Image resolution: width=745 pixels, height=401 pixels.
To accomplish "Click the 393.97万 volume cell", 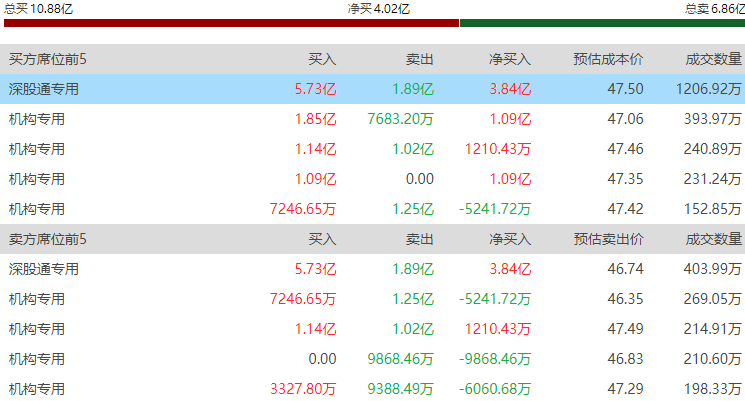I will [713, 119].
